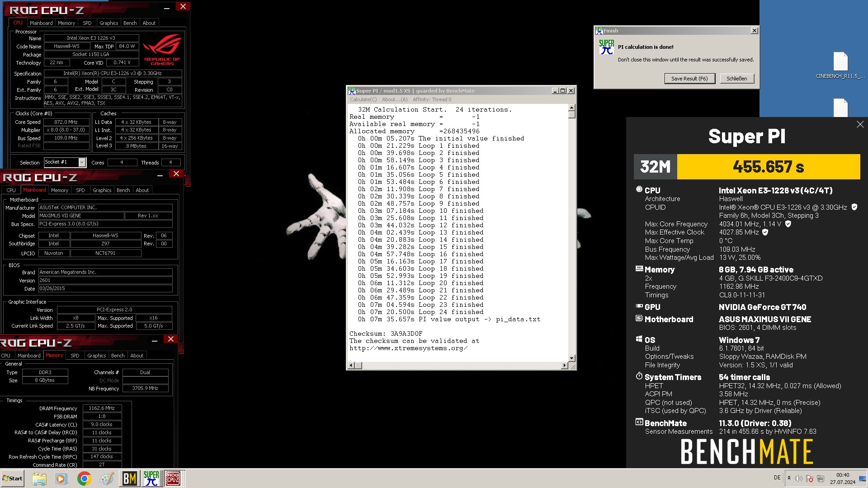Image resolution: width=868 pixels, height=488 pixels.
Task: Click the BenchMate version section icon
Action: click(639, 422)
